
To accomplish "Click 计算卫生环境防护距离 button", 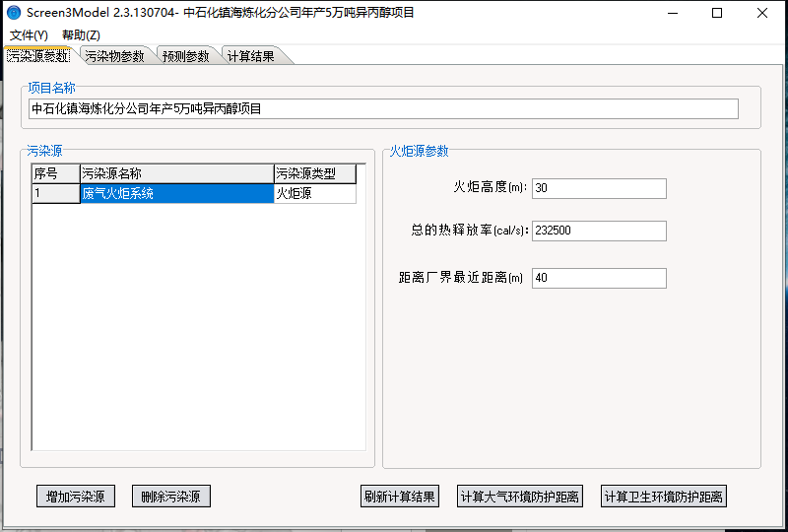I will (x=664, y=497).
